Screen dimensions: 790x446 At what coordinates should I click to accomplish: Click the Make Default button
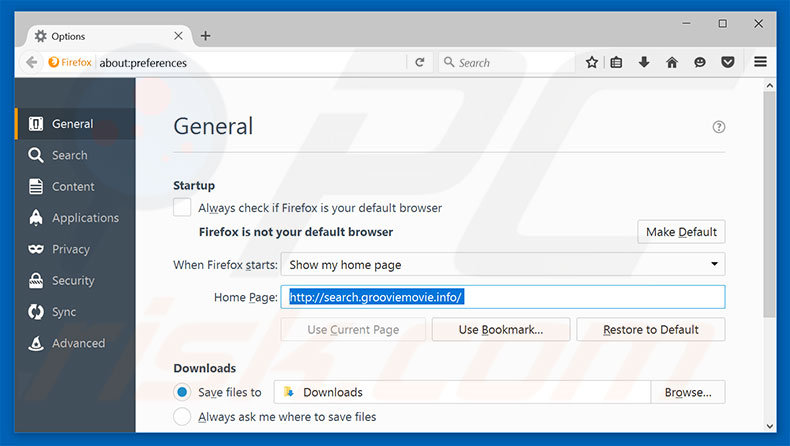coord(681,232)
